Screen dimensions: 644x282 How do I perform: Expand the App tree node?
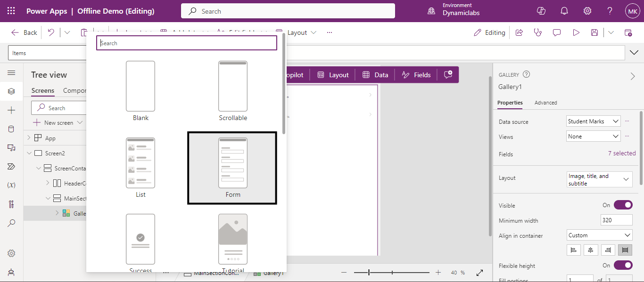(29, 138)
